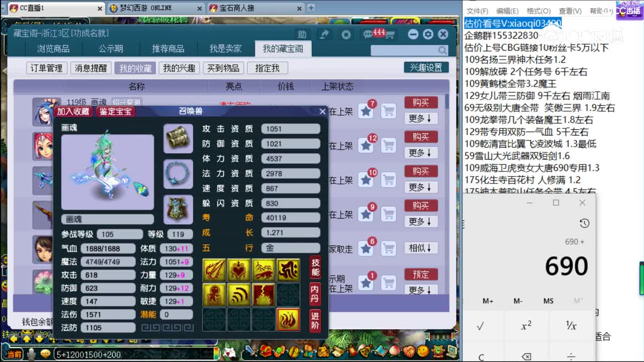644x362 pixels.
Task: Click the calculator x² button
Action: [526, 326]
